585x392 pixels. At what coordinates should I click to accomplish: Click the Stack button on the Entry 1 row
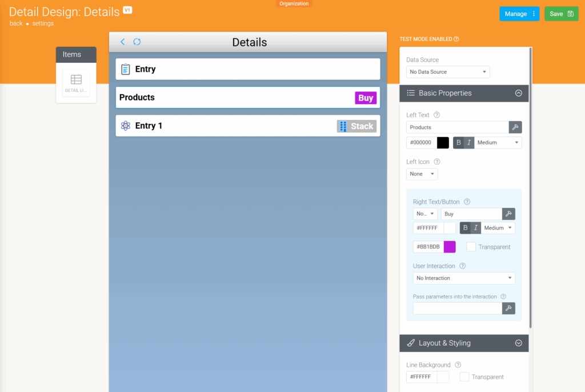pyautogui.click(x=356, y=126)
